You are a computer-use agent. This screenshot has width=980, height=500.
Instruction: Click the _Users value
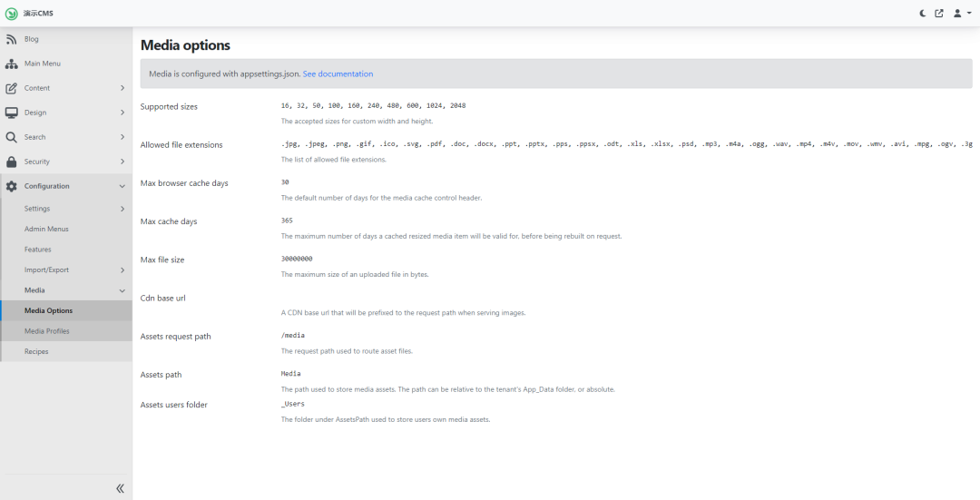[x=292, y=404]
